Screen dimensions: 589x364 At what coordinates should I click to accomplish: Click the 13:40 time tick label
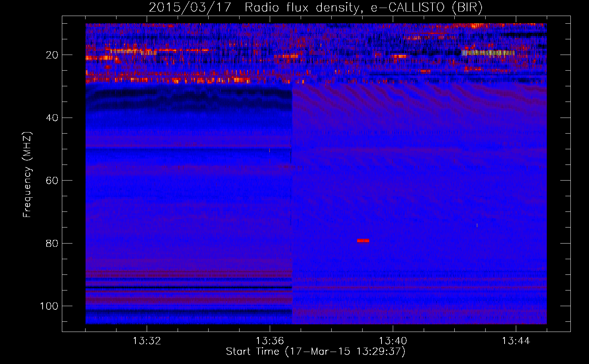pos(393,341)
